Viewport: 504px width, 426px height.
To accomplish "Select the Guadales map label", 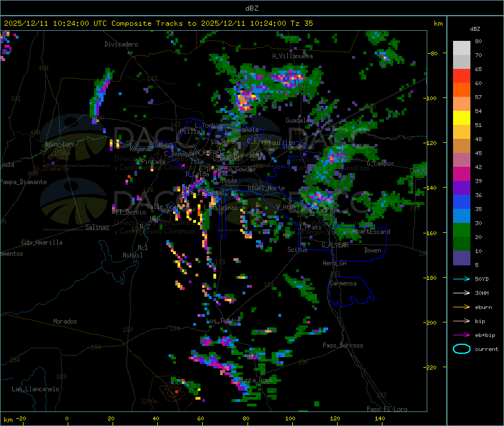I will (298, 120).
